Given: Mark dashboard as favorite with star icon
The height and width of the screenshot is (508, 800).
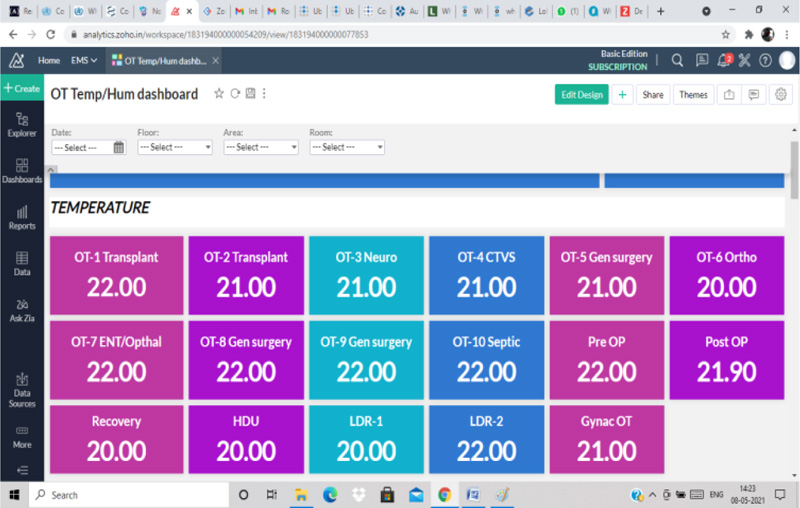Looking at the screenshot, I should 219,94.
